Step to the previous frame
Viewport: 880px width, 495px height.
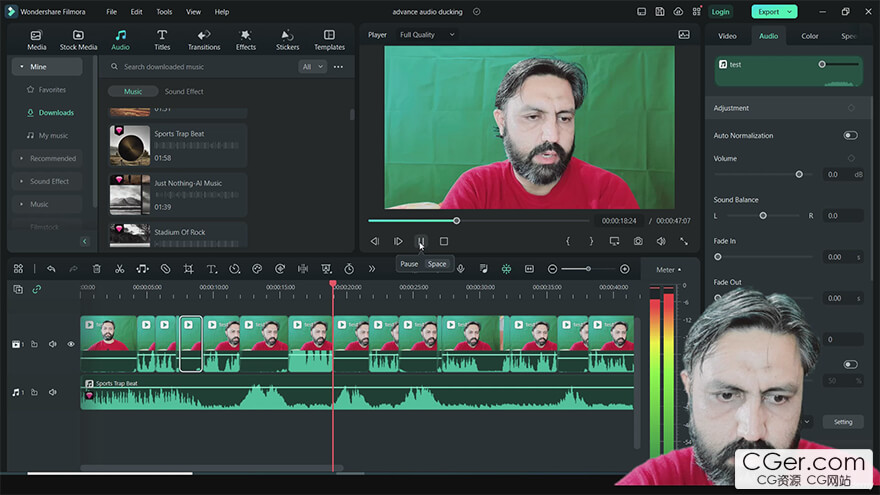(x=374, y=241)
